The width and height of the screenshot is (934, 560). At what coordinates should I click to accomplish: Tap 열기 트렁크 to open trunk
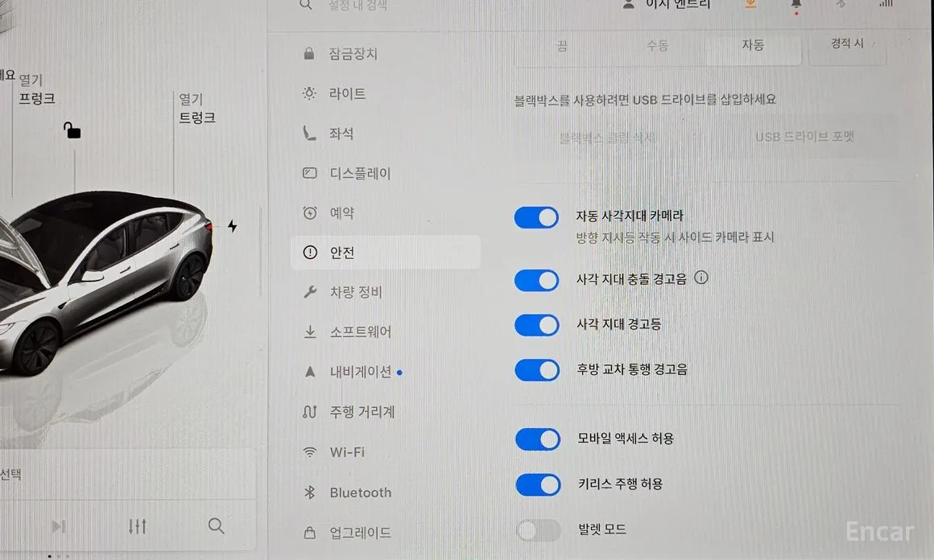pos(196,109)
